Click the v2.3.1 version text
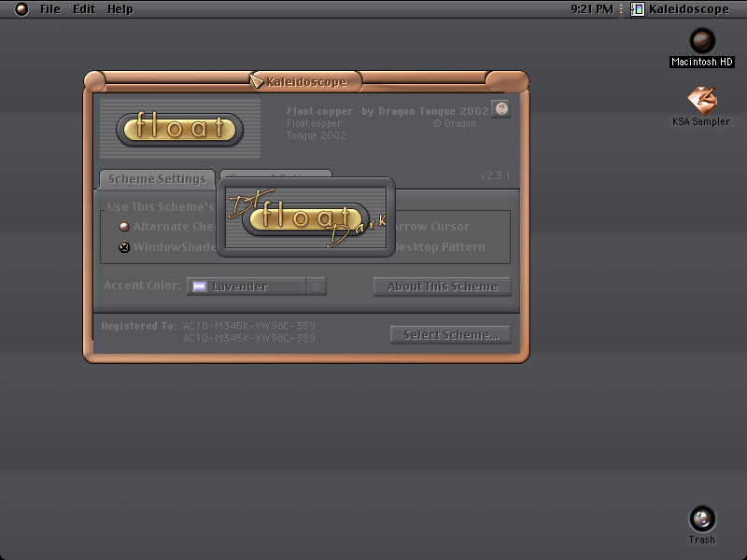Viewport: 747px width, 560px height. click(x=495, y=175)
